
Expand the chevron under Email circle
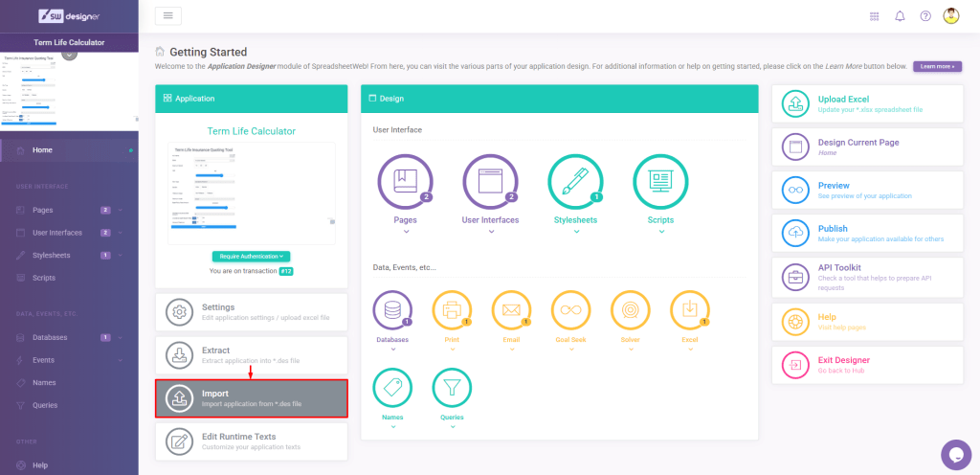point(511,350)
